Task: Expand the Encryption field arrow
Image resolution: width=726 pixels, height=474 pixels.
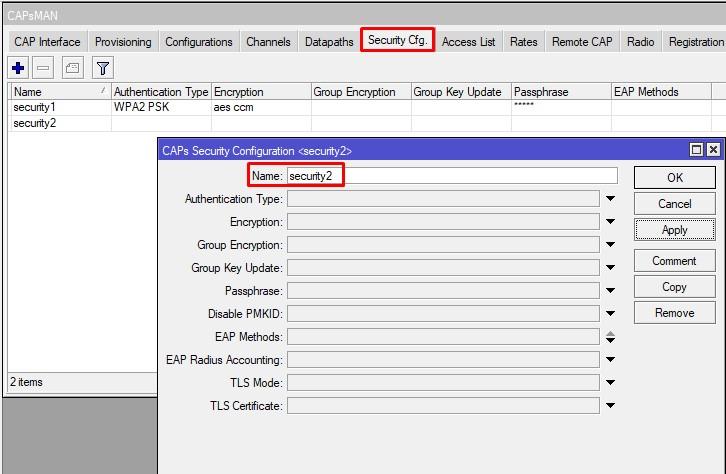Action: point(610,222)
